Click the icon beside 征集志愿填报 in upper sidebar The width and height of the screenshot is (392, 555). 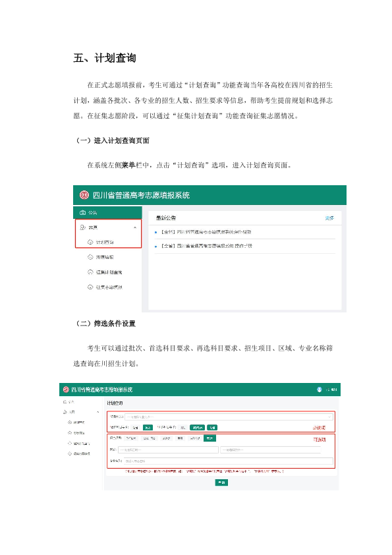(90, 287)
